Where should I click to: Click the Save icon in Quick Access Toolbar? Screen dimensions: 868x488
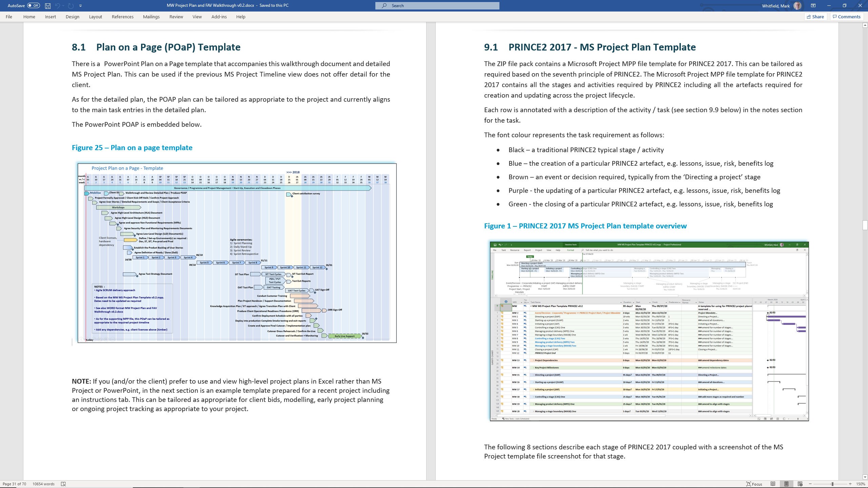coord(47,5)
